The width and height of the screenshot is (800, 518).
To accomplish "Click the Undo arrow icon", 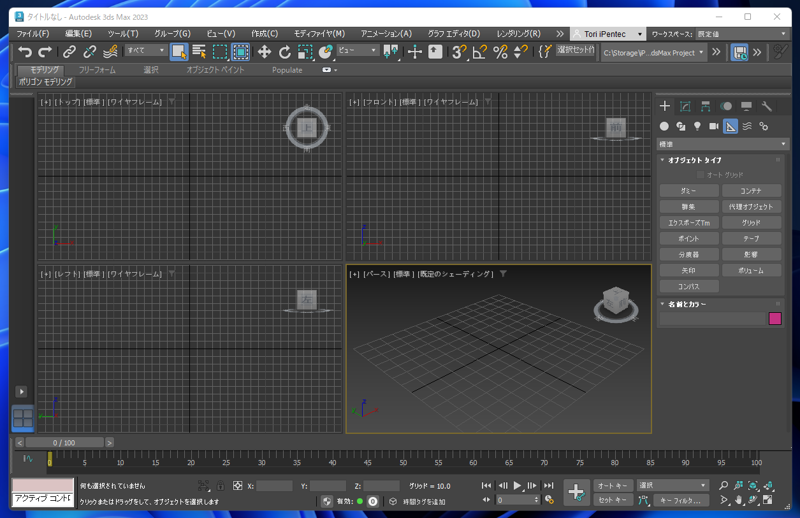I will 24,52.
